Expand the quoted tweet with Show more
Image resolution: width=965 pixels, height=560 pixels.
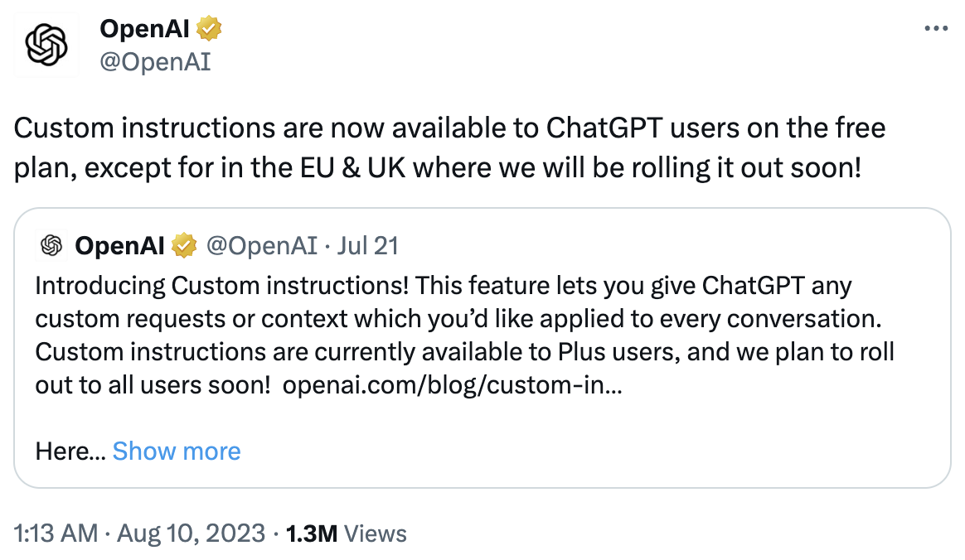click(x=177, y=451)
